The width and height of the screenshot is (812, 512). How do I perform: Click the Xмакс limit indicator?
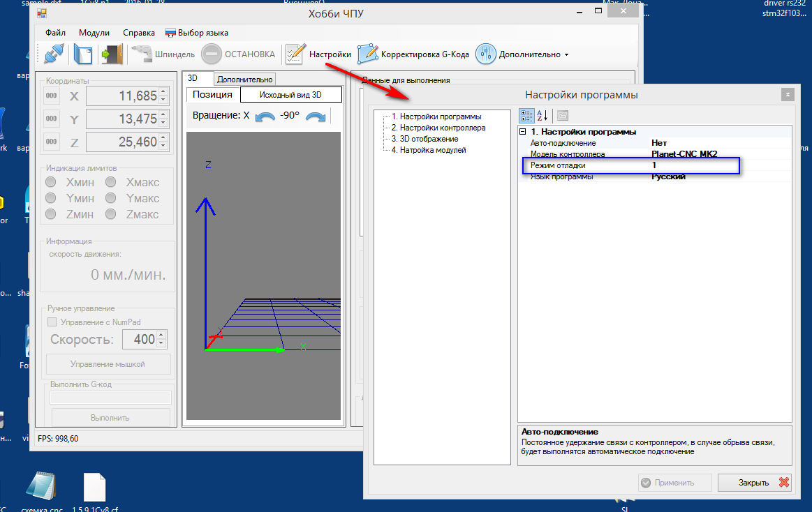[x=111, y=182]
